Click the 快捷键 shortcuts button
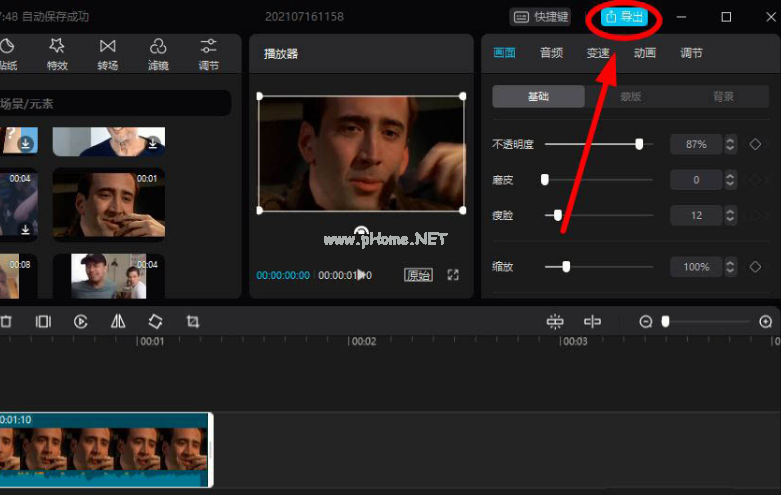The image size is (781, 495). coord(540,17)
